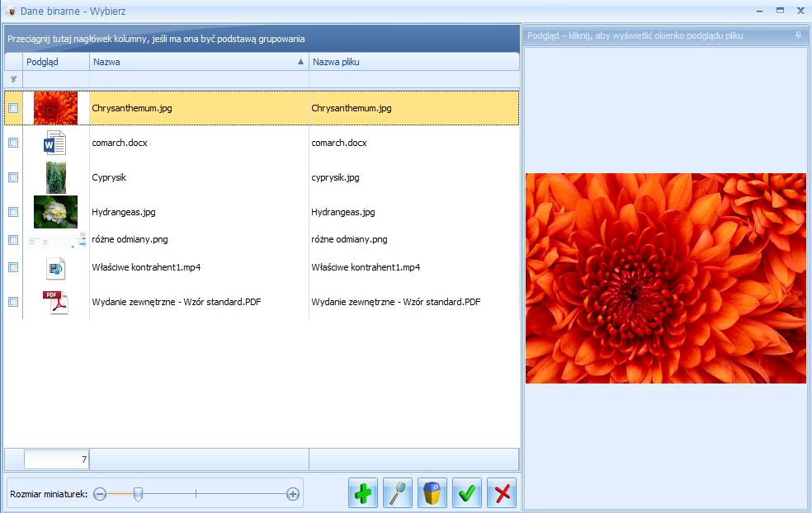Viewport: 812px width, 513px height.
Task: Sort by the Nazwa pliku column header
Action: pos(413,62)
